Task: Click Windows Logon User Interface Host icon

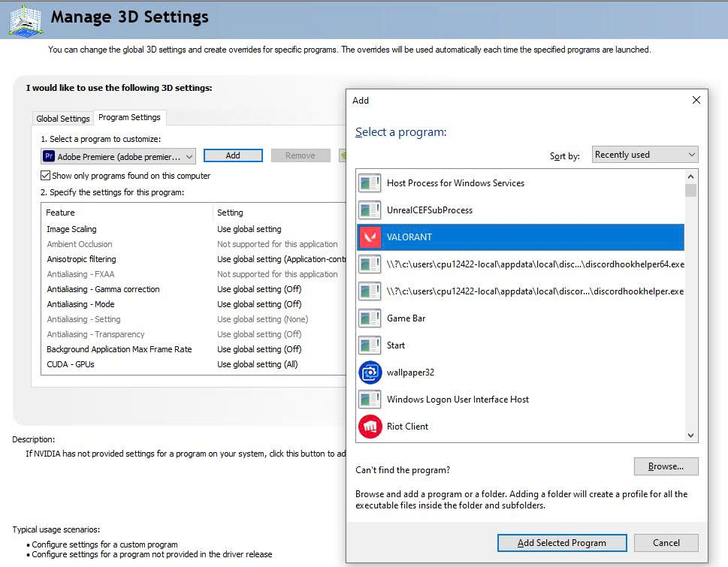Action: tap(370, 400)
